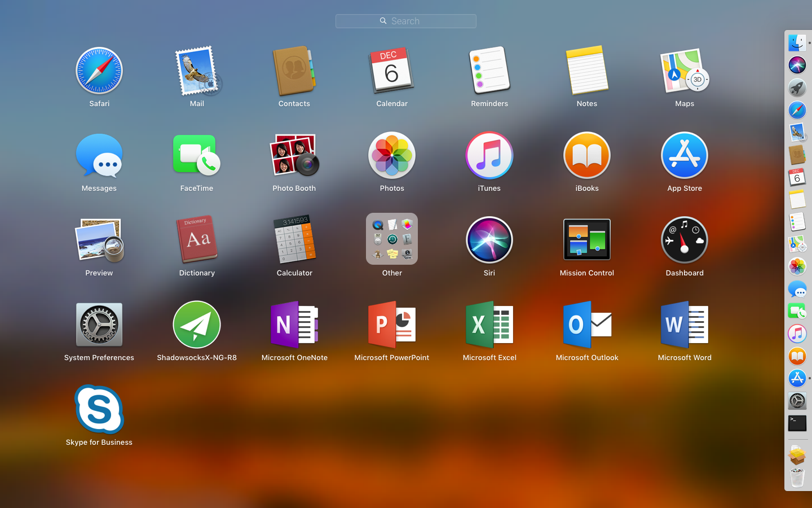Click the App Store icon in Dock
Image resolution: width=812 pixels, height=508 pixels.
point(797,378)
